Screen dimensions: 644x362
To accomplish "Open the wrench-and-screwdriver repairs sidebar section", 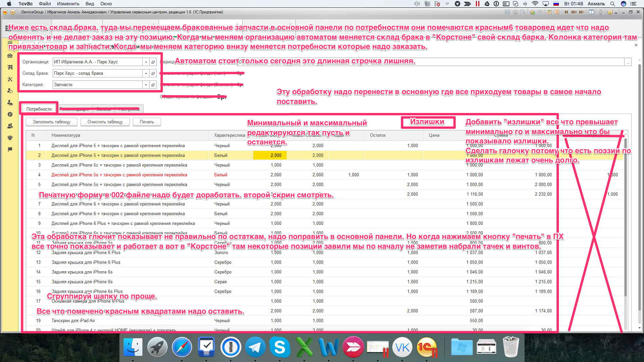I will (x=10, y=79).
